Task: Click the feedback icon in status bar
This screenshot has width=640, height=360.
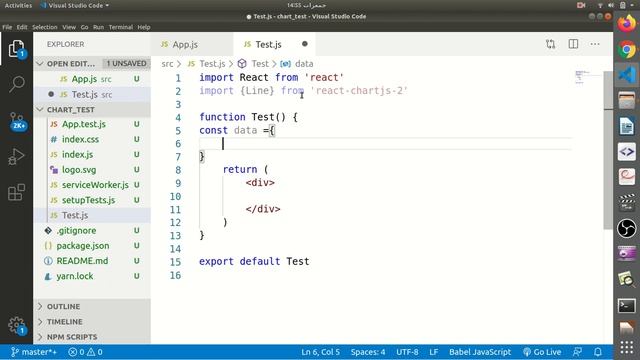Action: tap(577, 352)
